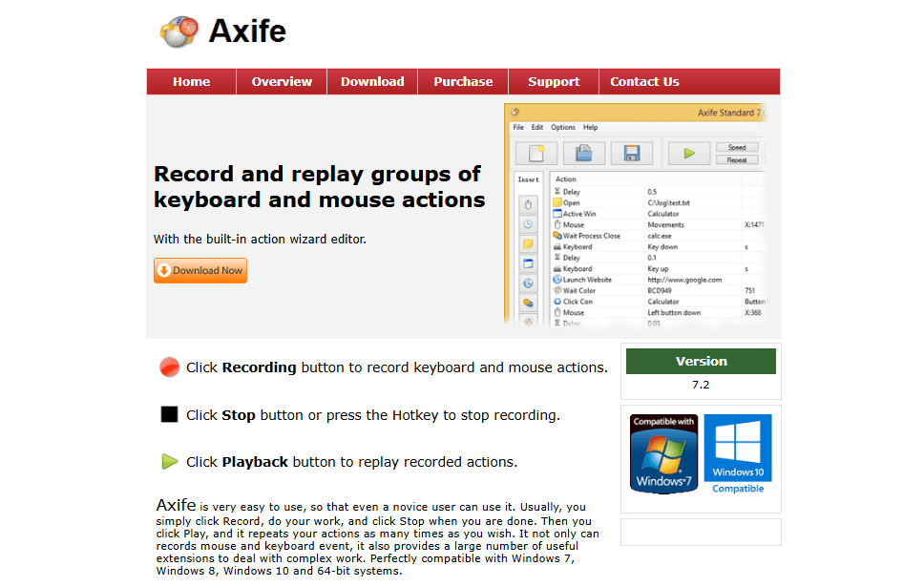This screenshot has height=587, width=924.
Task: Open the Home navigation tab
Action: (x=191, y=82)
